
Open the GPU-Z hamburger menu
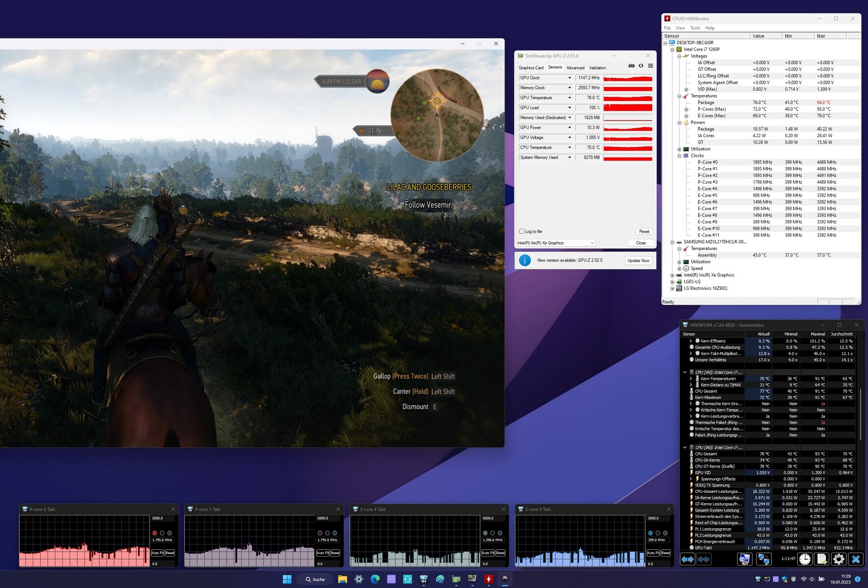[650, 66]
